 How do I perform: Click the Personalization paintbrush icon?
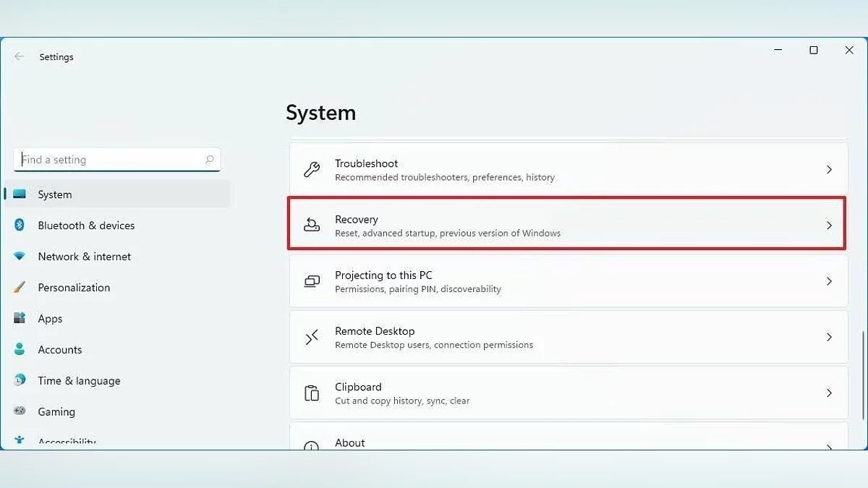pos(20,287)
